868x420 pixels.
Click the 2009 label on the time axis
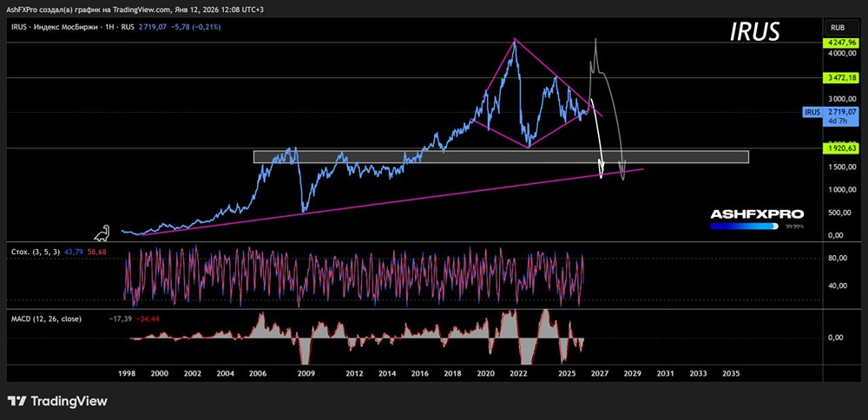(306, 373)
